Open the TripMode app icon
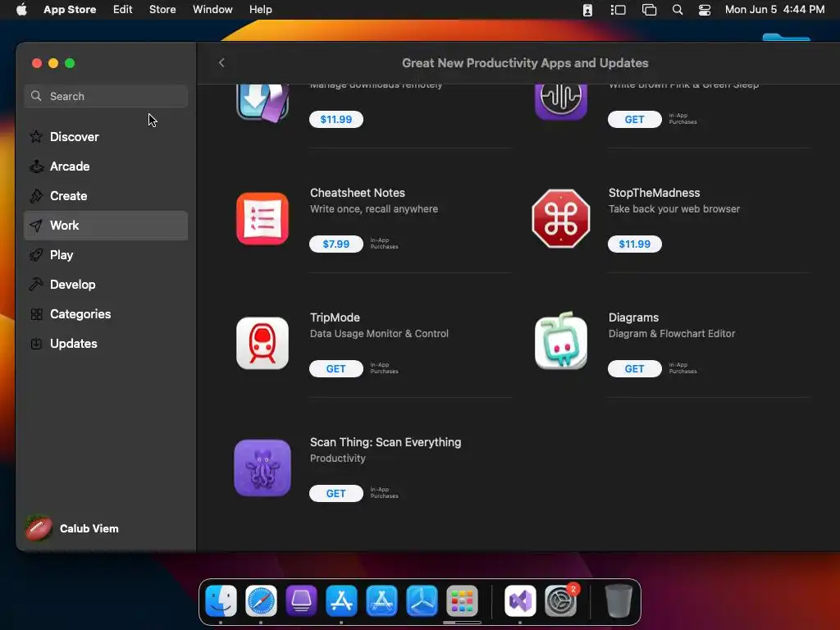The width and height of the screenshot is (840, 630). click(x=262, y=344)
